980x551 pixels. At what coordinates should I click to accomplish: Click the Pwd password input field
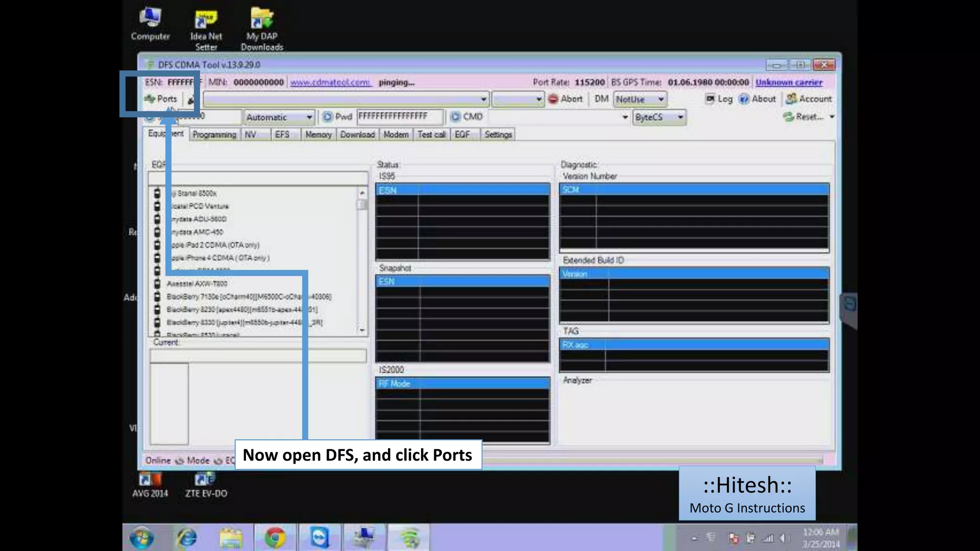(x=400, y=116)
